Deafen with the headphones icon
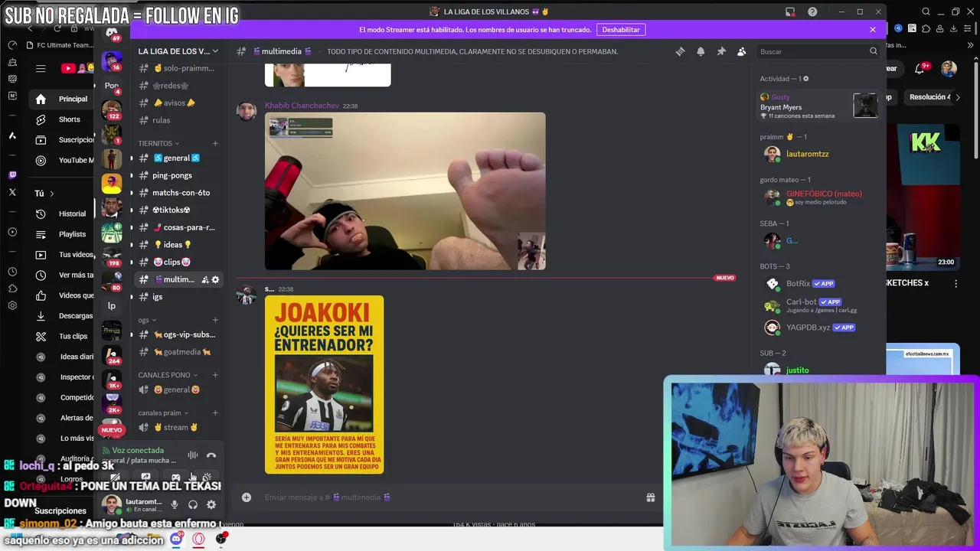Viewport: 980px width, 551px height. [x=193, y=504]
